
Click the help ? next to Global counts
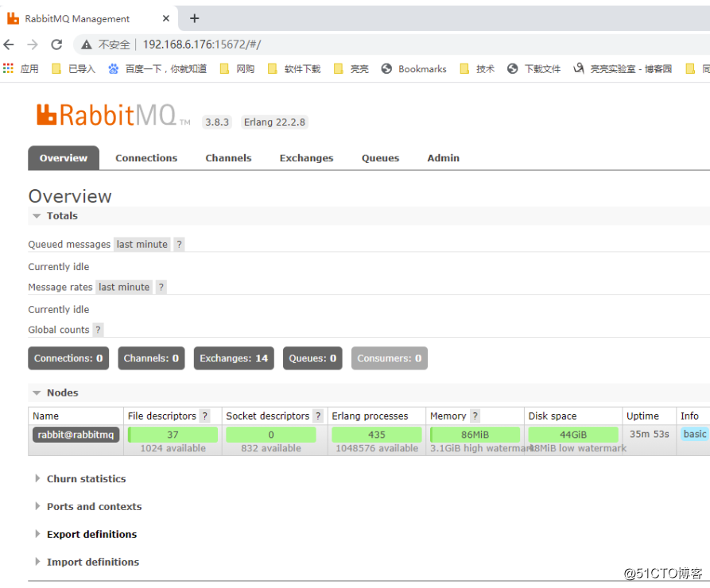98,330
